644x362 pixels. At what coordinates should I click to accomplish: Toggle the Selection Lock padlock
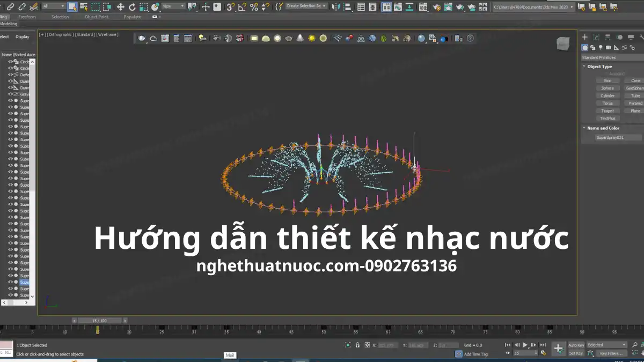357,345
